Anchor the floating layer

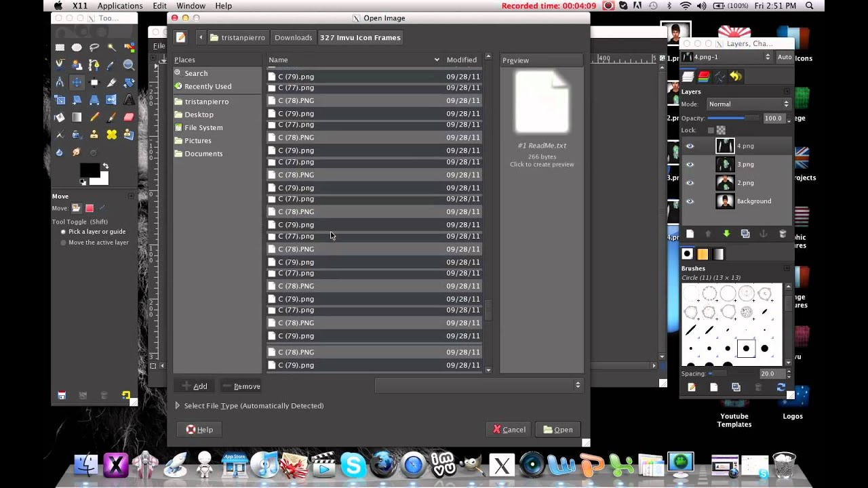click(764, 234)
